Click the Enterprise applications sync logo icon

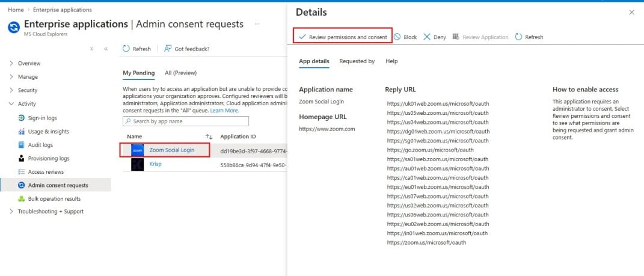coord(14,28)
